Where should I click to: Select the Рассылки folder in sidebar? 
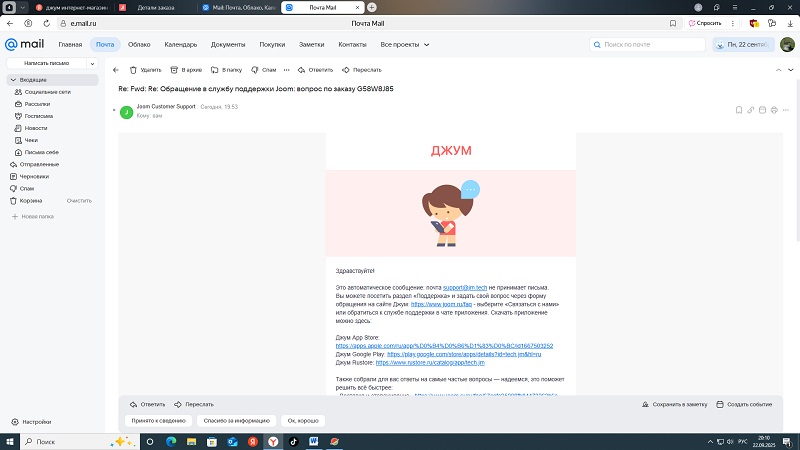coord(37,103)
